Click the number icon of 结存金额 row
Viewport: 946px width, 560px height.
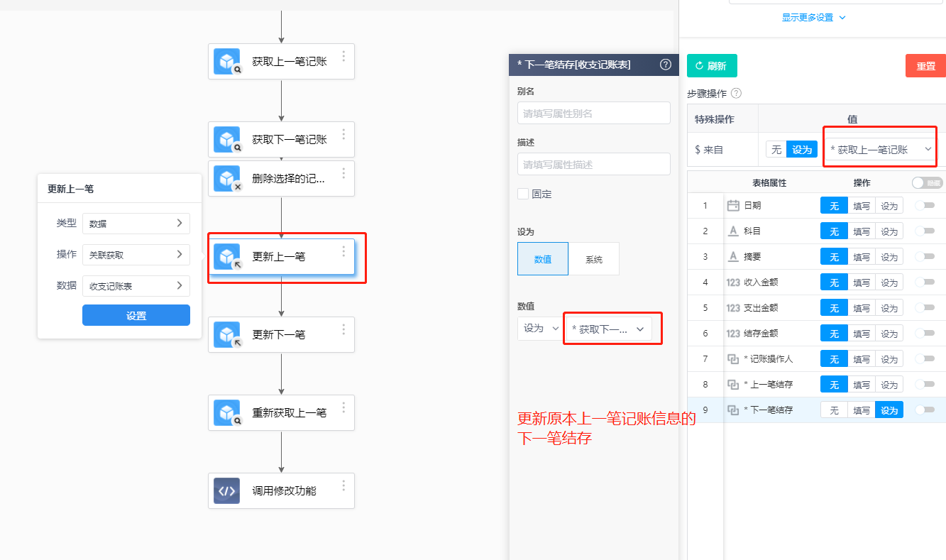pyautogui.click(x=734, y=334)
